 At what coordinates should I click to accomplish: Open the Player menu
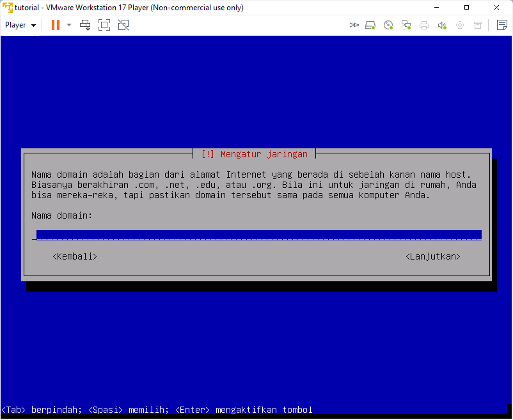20,25
